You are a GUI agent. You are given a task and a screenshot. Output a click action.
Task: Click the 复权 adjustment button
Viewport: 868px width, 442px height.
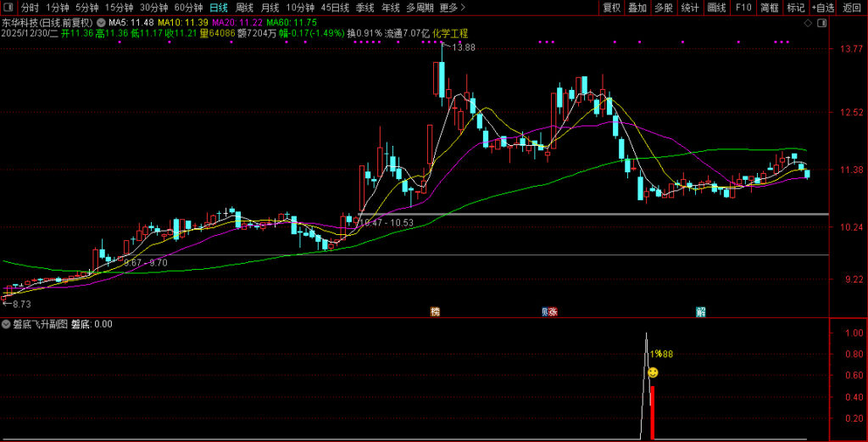611,8
